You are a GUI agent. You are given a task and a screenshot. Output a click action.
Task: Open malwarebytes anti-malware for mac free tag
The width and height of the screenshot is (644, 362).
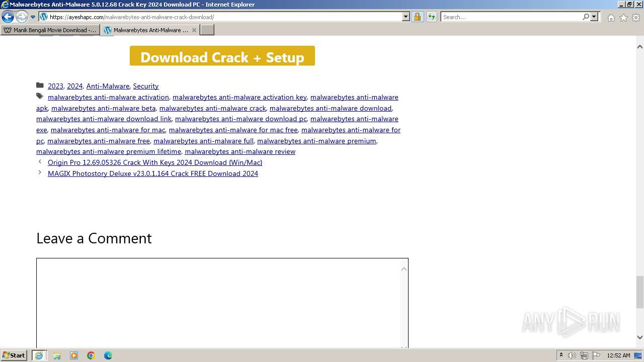pos(233,130)
